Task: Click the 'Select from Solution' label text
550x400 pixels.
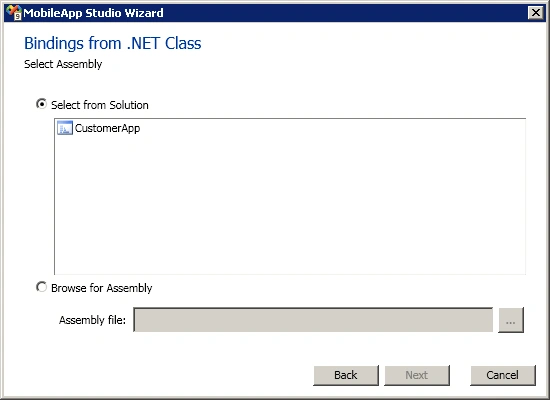Action: (100, 105)
